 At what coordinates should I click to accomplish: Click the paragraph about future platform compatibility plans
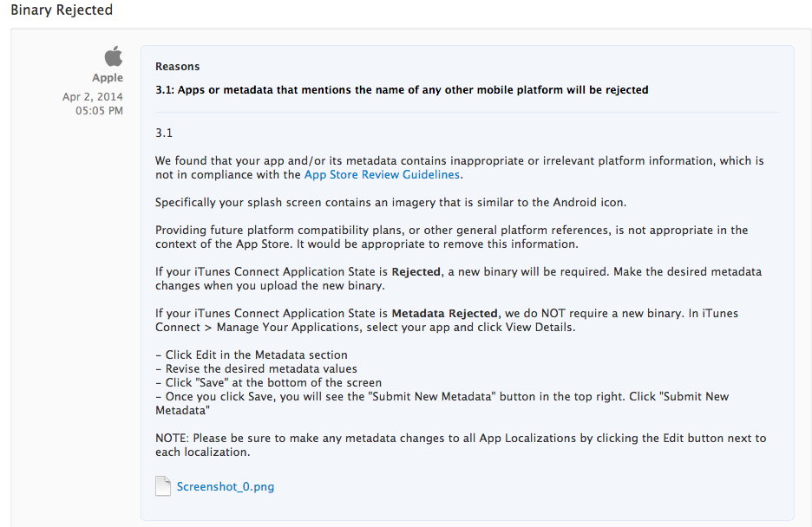[x=452, y=237]
